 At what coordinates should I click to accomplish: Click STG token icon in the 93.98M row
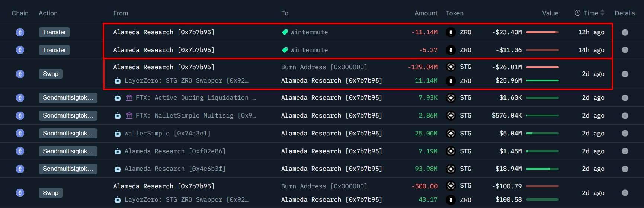(451, 169)
